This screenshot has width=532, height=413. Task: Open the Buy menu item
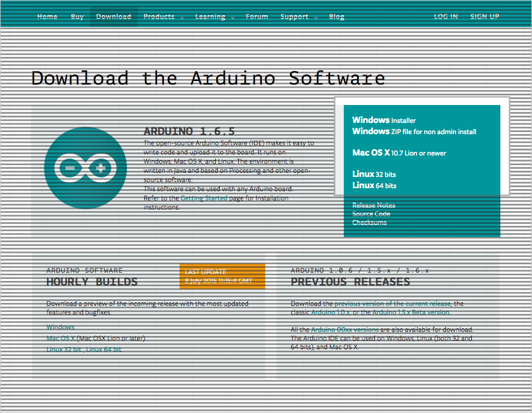tap(78, 17)
